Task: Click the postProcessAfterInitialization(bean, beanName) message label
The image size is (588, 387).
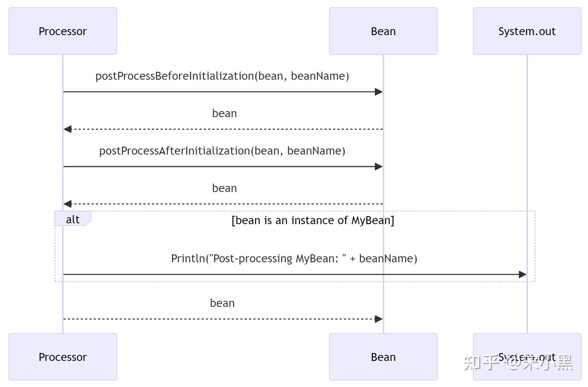Action: 222,151
